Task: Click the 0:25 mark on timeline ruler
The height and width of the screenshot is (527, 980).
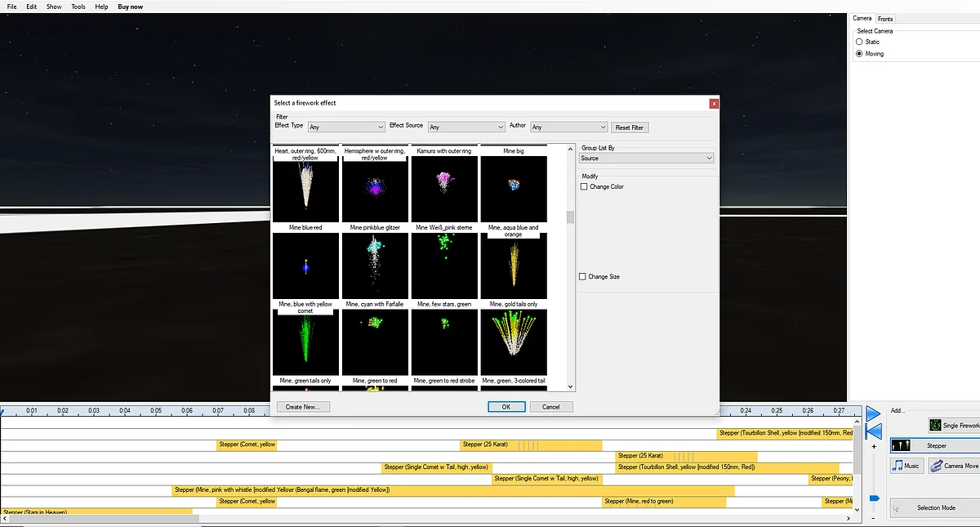Action: tap(777, 410)
